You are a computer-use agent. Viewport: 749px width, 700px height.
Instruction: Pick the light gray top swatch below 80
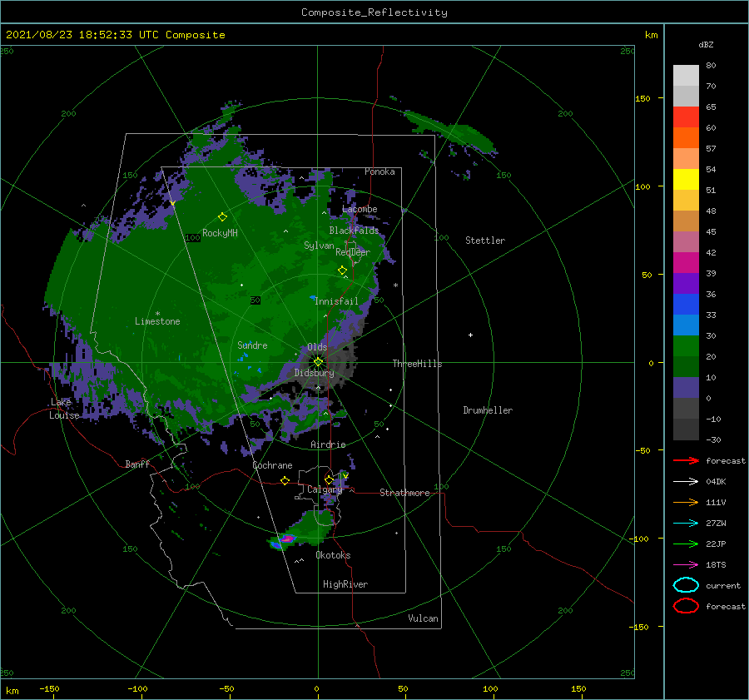[x=686, y=75]
